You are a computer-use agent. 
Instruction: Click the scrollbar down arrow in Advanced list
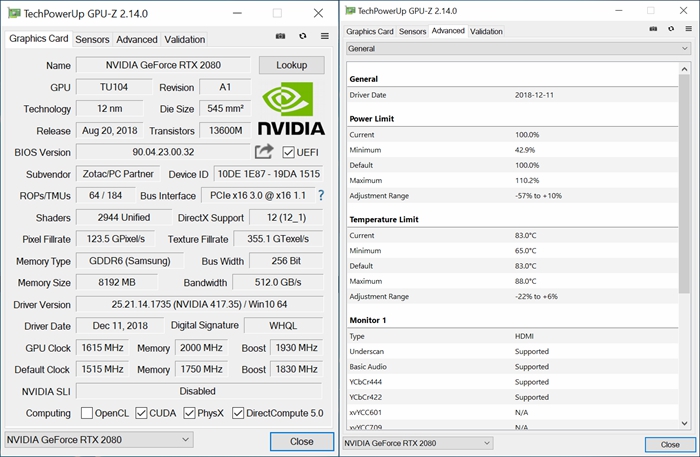pyautogui.click(x=684, y=423)
